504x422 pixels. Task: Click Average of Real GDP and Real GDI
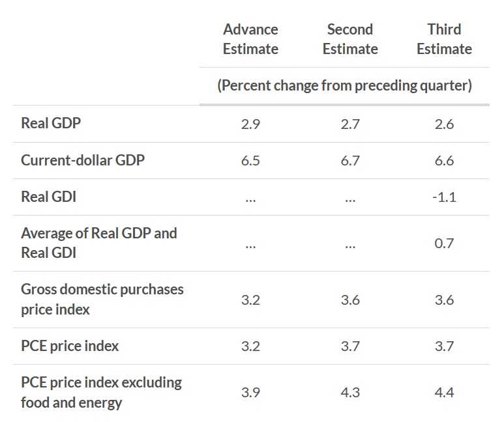point(99,243)
